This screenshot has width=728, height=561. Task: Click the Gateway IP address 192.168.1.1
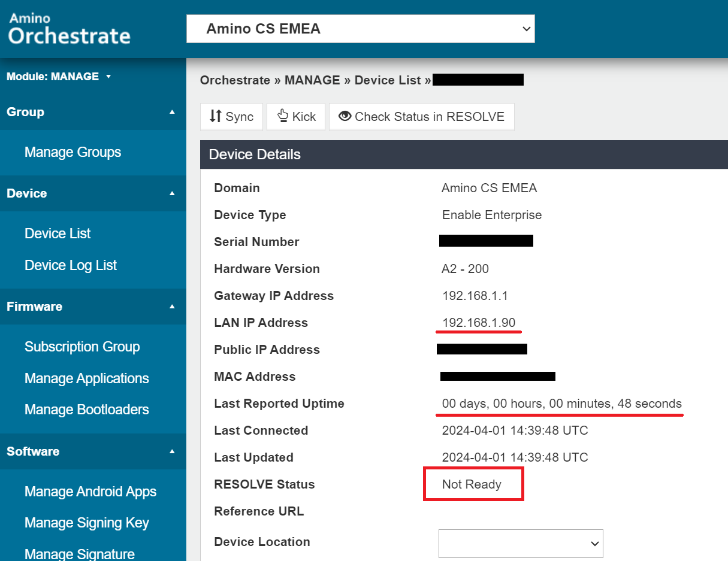pos(476,296)
